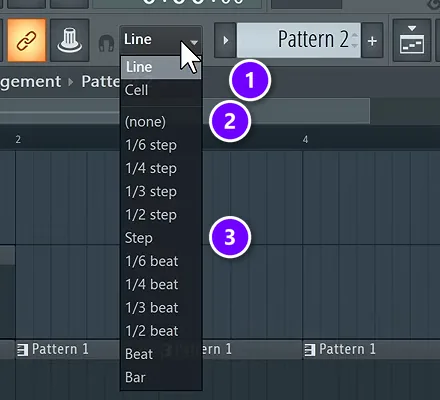Open the Pattern 2 selector

[298, 40]
